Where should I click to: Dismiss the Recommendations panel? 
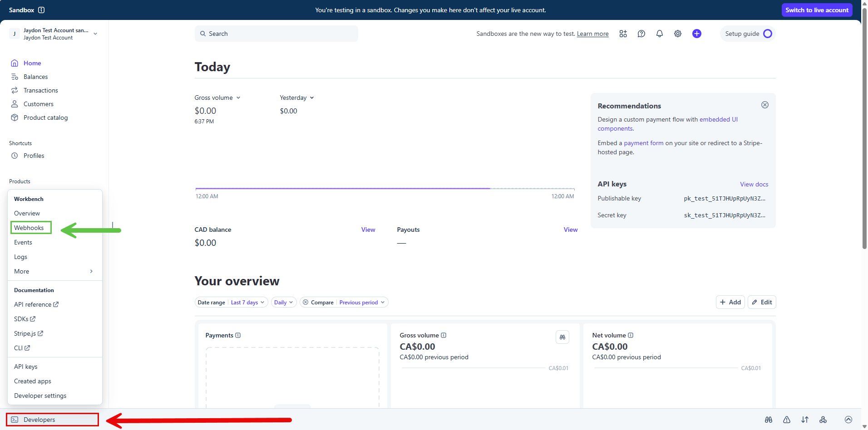click(764, 105)
